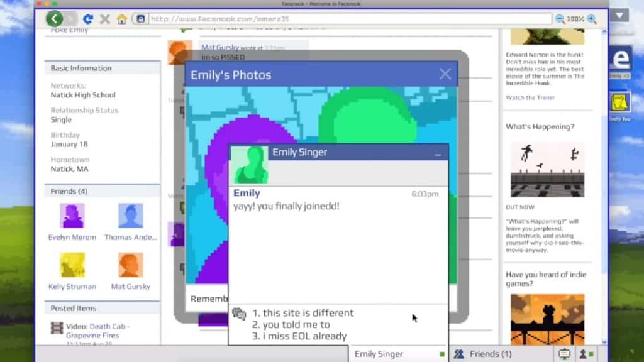Open the Emily Too desktop icon
The width and height of the screenshot is (644, 362).
(x=619, y=104)
